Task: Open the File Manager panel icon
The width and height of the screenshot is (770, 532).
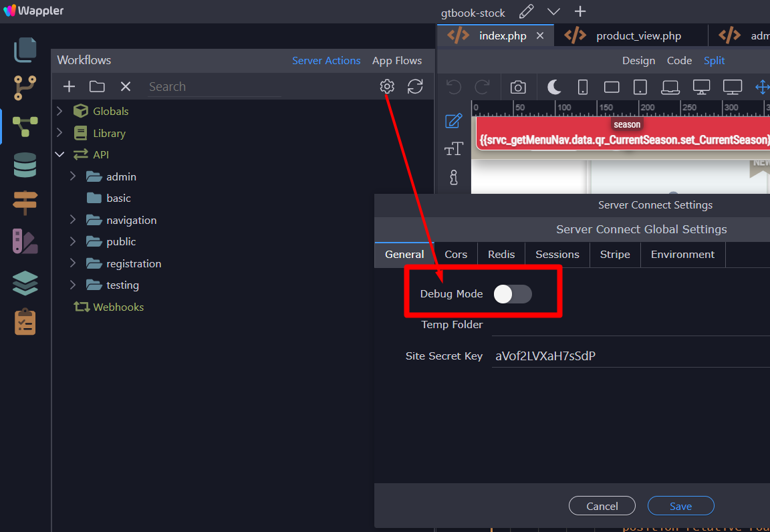Action: tap(25, 50)
